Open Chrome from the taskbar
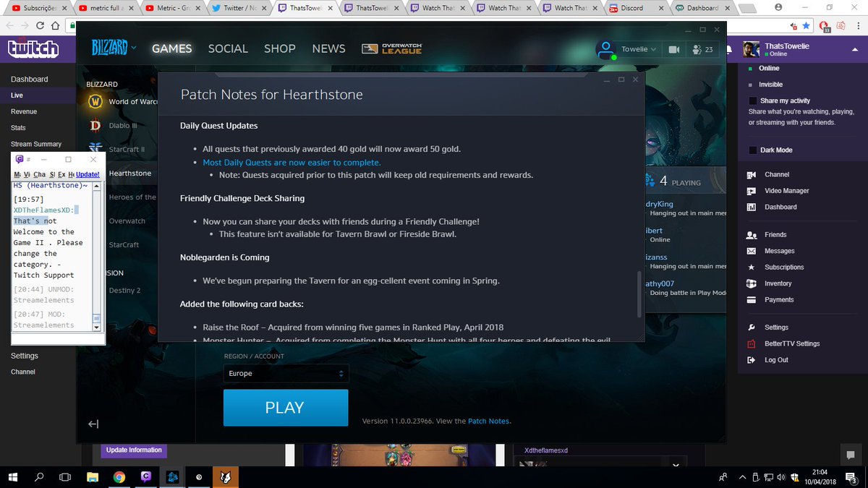The height and width of the screenshot is (488, 868). (119, 477)
